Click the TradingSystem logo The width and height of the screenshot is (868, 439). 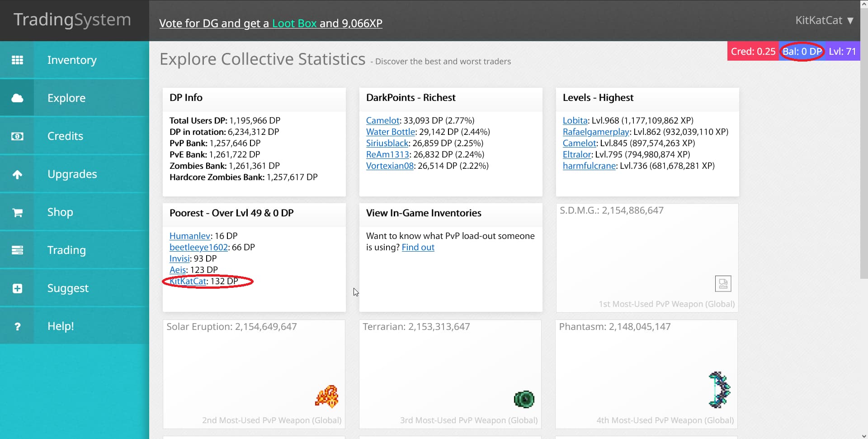pos(72,20)
